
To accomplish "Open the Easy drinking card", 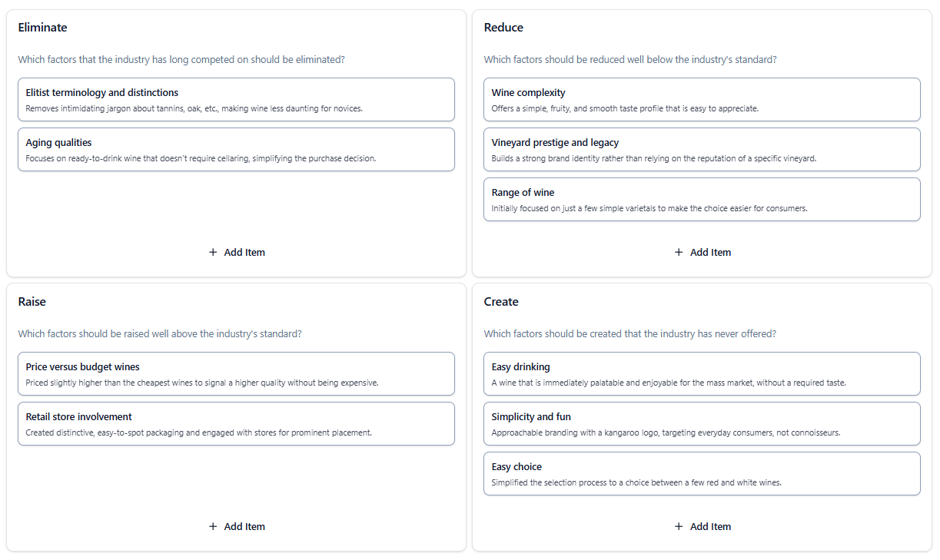I will [x=702, y=373].
